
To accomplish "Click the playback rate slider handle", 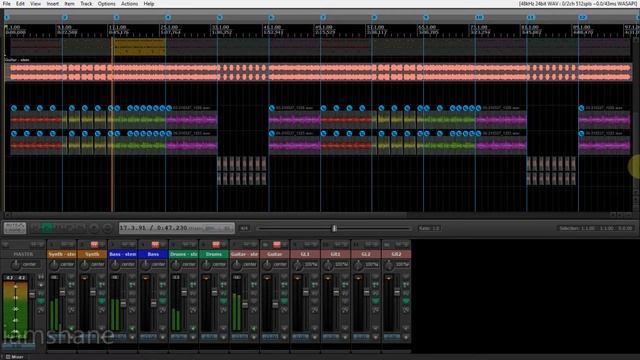I will click(334, 228).
